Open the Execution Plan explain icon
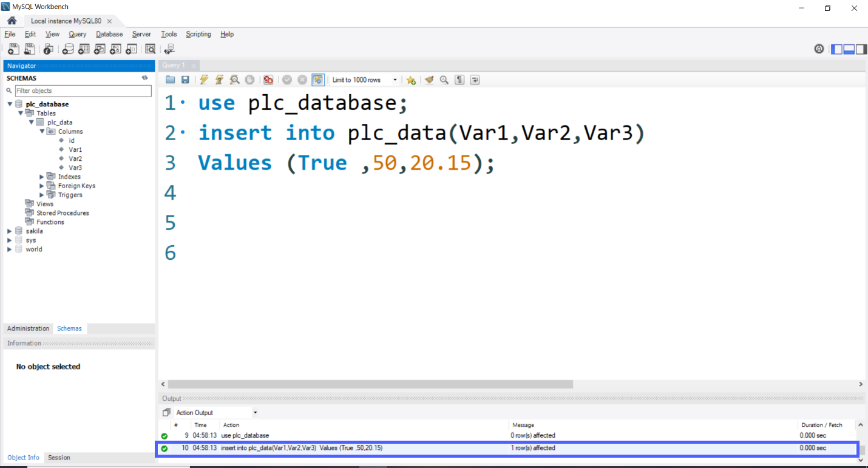The width and height of the screenshot is (868, 468). pos(235,80)
